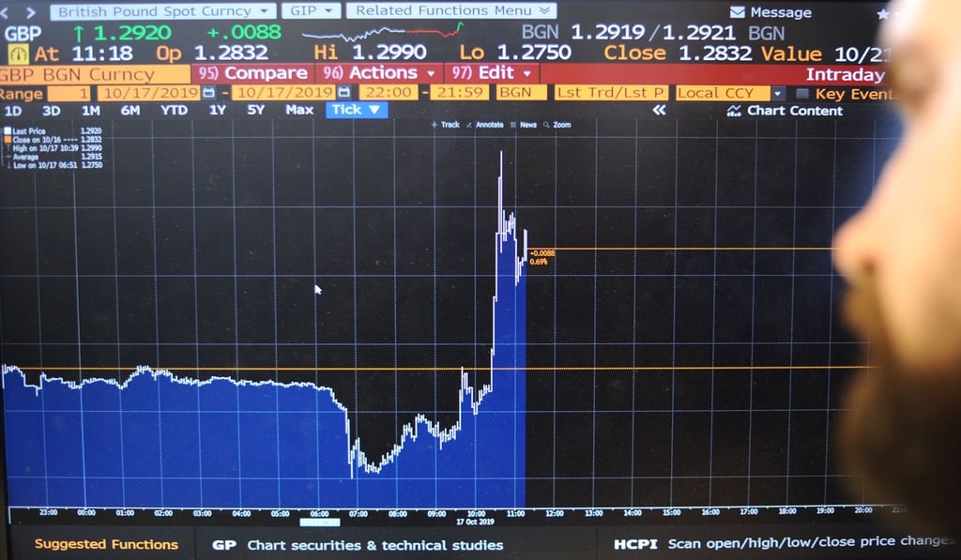Switch to the YTD period tab

coord(175,110)
